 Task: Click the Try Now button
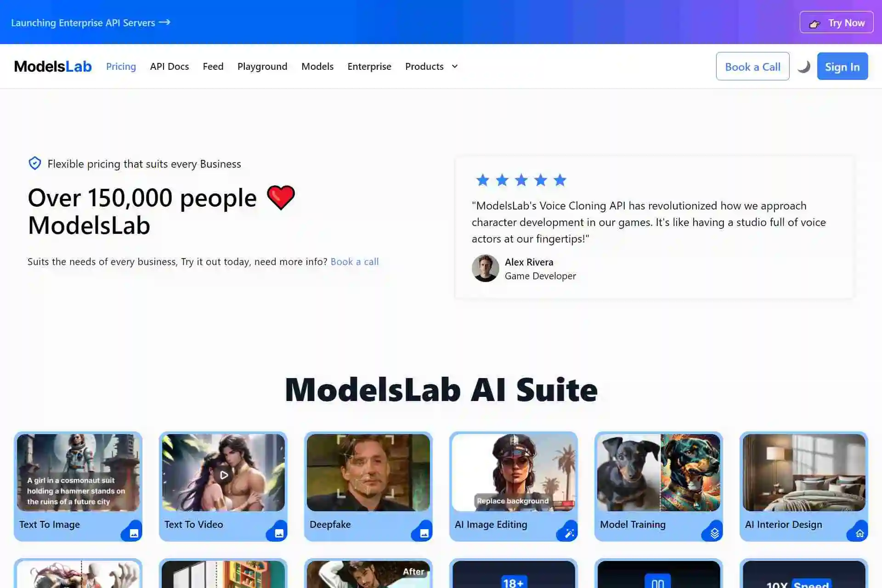pyautogui.click(x=837, y=23)
